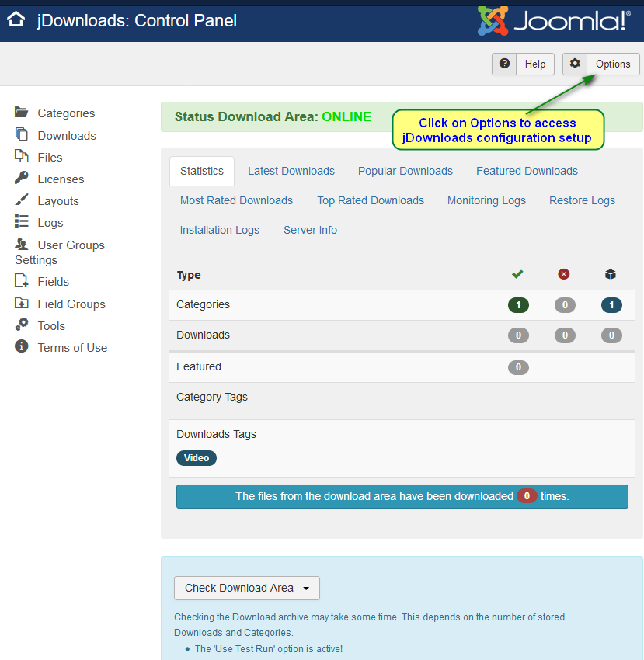644x660 pixels.
Task: Open User Groups Settings link
Action: pyautogui.click(x=60, y=252)
